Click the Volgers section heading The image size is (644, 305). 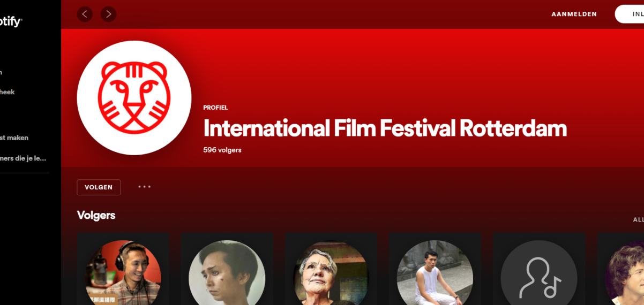(x=96, y=215)
